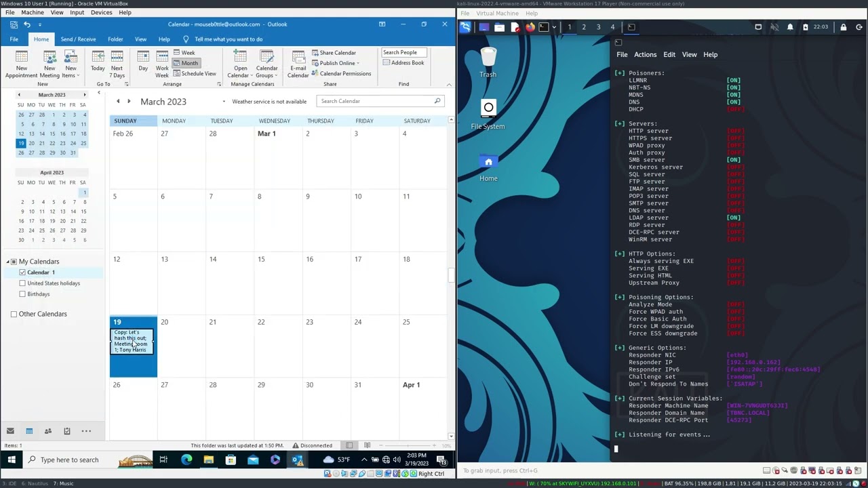This screenshot has width=868, height=488.
Task: Switch to the Send / Receive tab
Action: point(78,39)
